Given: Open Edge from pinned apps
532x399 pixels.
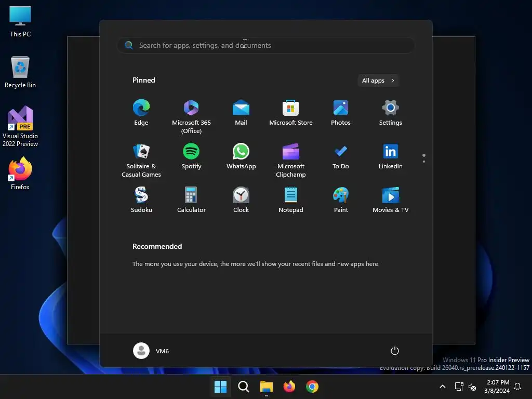Looking at the screenshot, I should tap(141, 113).
